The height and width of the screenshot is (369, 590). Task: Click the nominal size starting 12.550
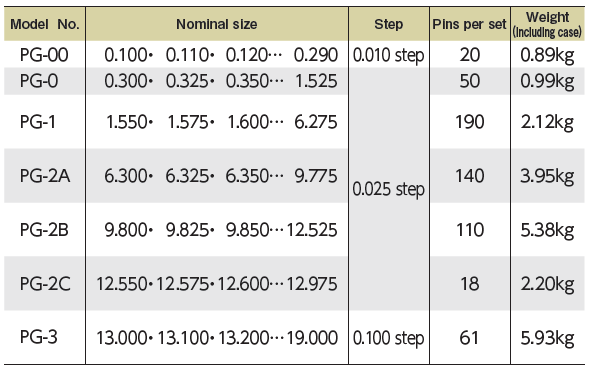coord(217,284)
